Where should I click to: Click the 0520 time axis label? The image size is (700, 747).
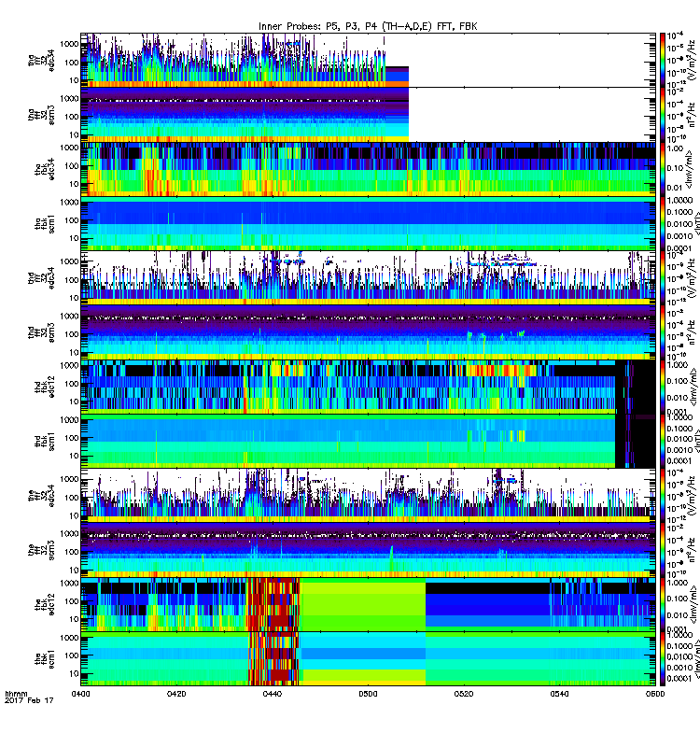(464, 694)
